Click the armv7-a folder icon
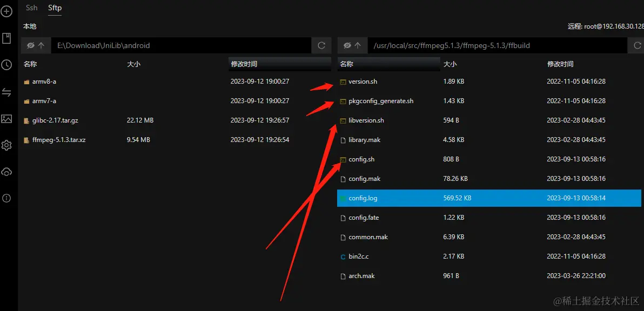This screenshot has width=644, height=311. point(26,101)
